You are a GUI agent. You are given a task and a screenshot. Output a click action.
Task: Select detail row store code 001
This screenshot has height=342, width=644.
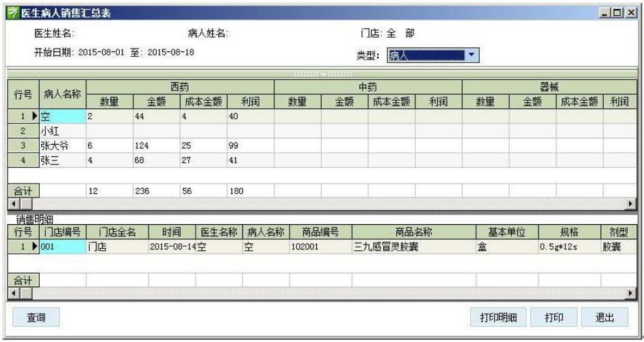click(63, 247)
